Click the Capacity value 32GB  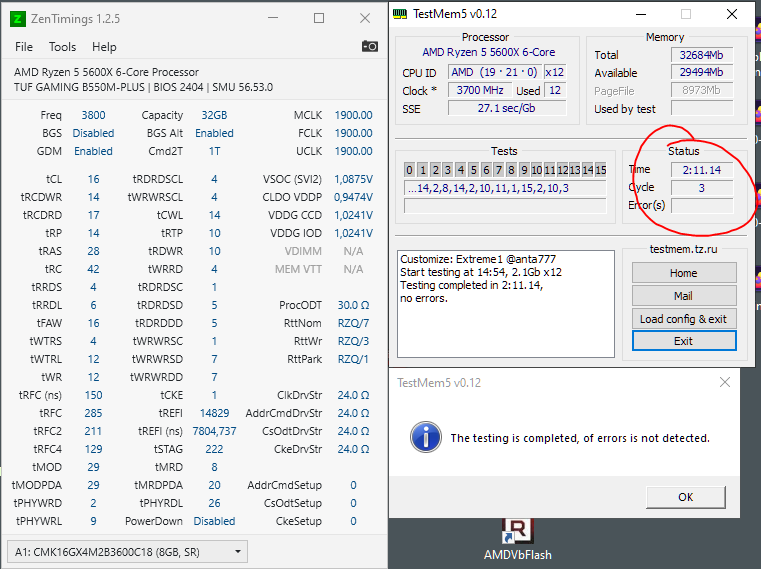pos(214,115)
